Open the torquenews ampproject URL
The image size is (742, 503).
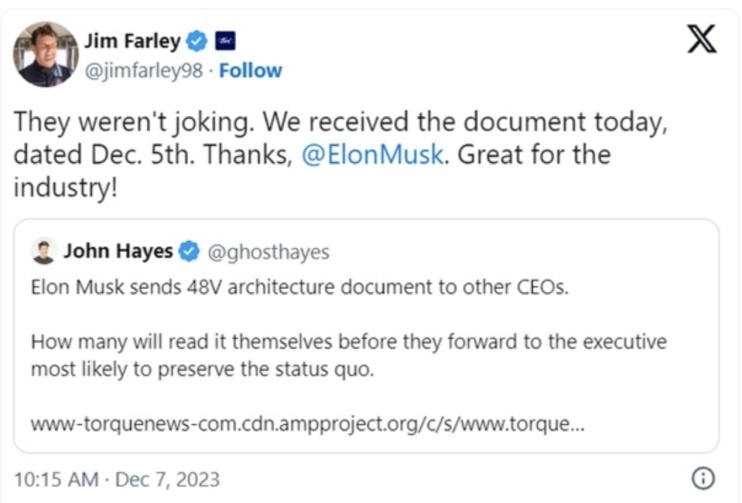point(308,423)
